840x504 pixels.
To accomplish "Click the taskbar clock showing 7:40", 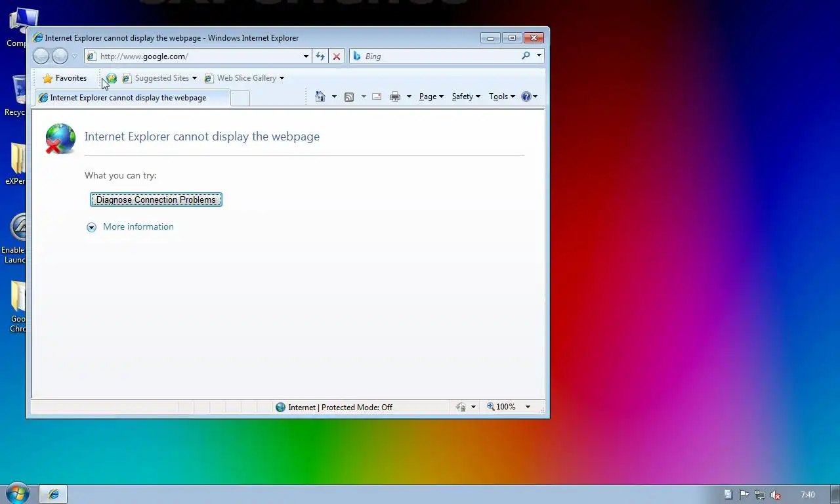I will [808, 495].
